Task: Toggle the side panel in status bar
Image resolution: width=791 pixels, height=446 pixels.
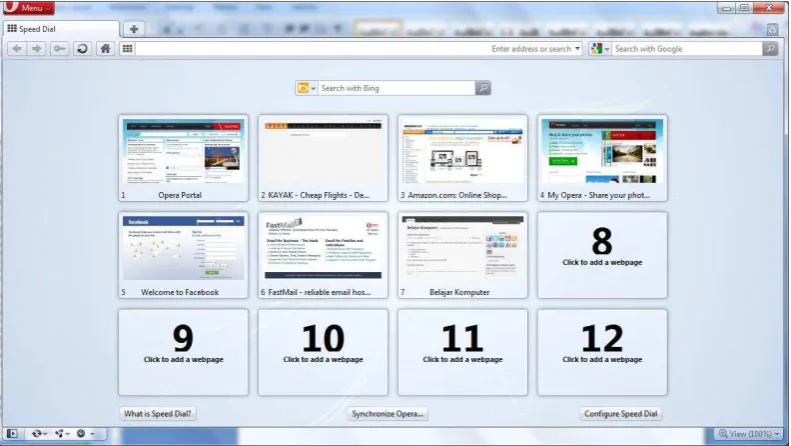Action: [x=12, y=433]
